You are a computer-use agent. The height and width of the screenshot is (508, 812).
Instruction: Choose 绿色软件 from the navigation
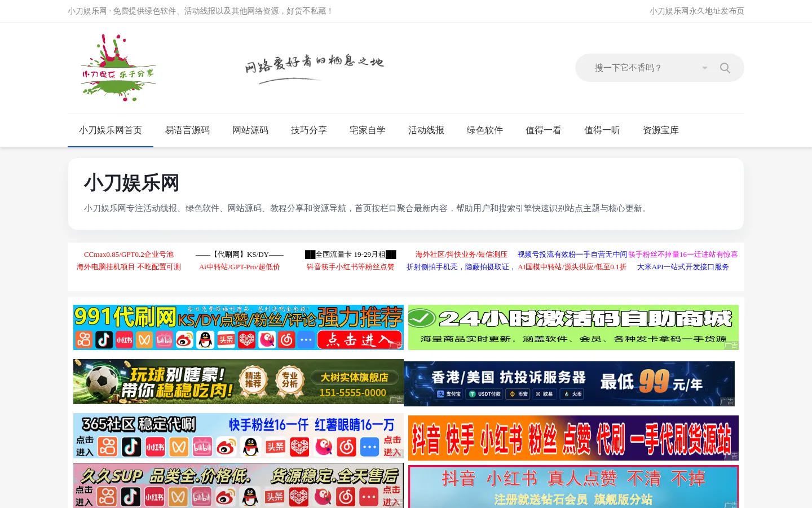coord(485,130)
